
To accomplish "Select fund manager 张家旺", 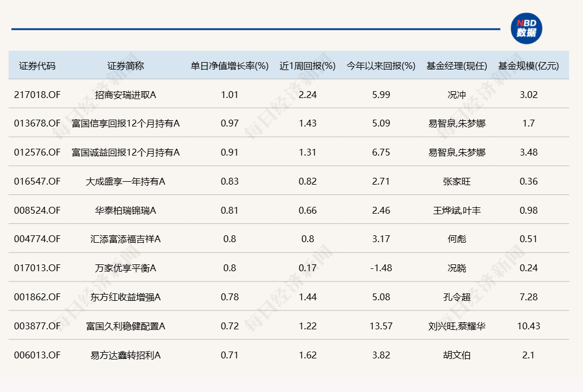I will [x=456, y=181].
